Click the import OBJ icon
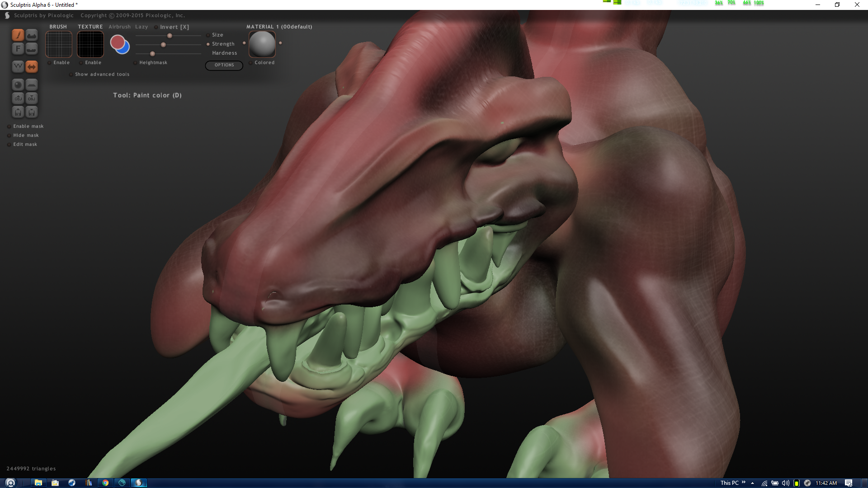The height and width of the screenshot is (488, 868). (x=18, y=98)
